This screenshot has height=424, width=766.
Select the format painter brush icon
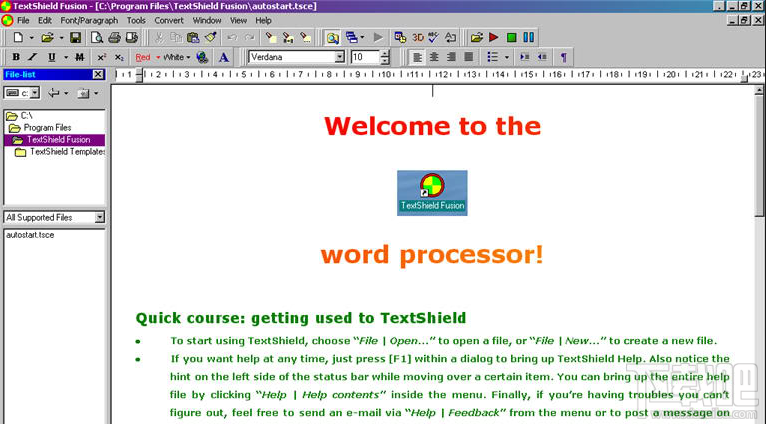(211, 38)
